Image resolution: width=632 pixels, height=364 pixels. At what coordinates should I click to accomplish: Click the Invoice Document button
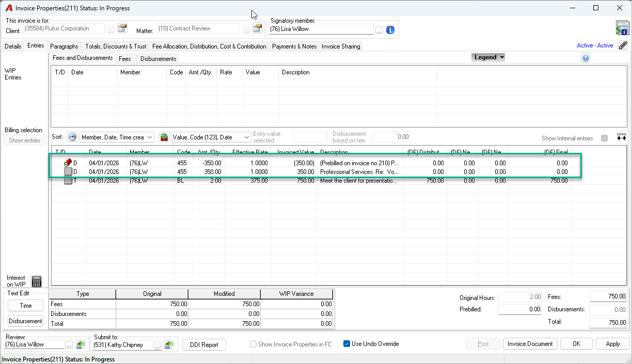(530, 344)
